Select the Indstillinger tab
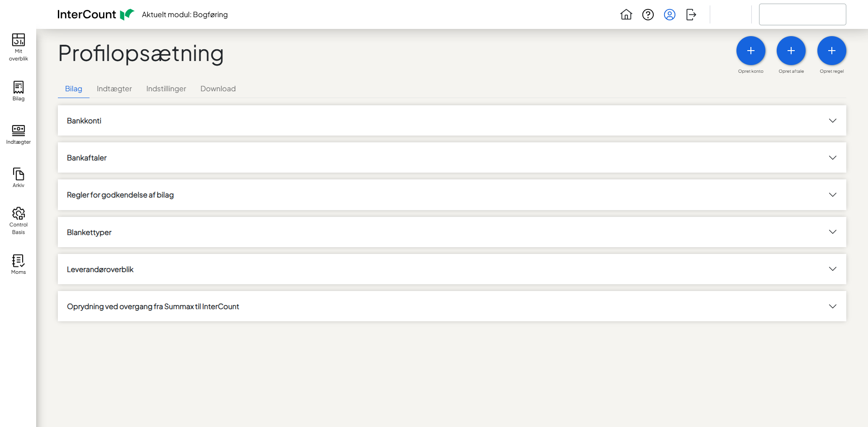The image size is (868, 427). [166, 89]
